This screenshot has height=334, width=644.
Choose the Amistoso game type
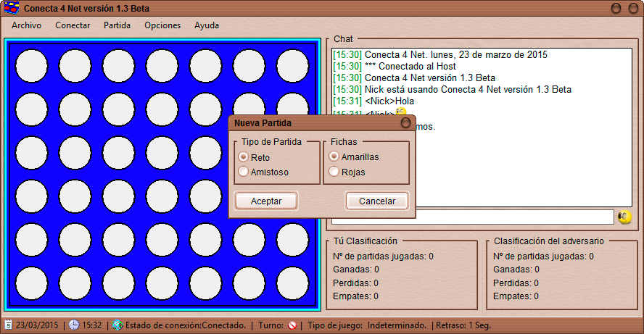(244, 172)
